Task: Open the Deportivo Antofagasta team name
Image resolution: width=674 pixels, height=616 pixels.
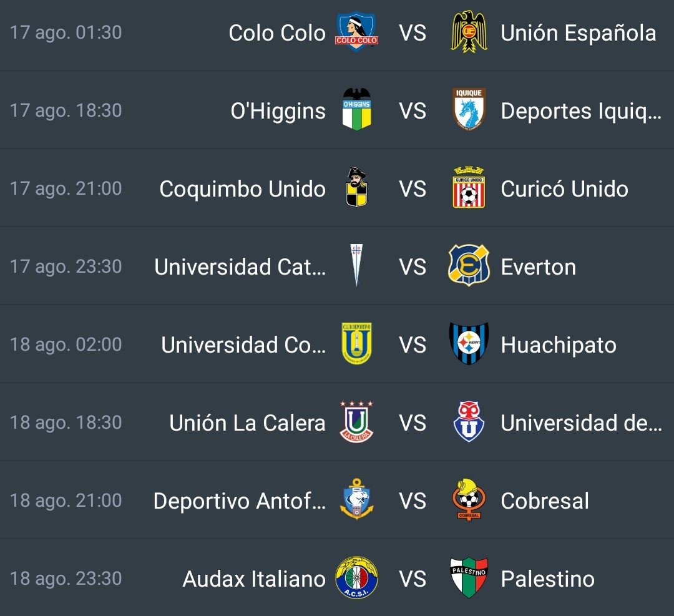Action: point(240,501)
